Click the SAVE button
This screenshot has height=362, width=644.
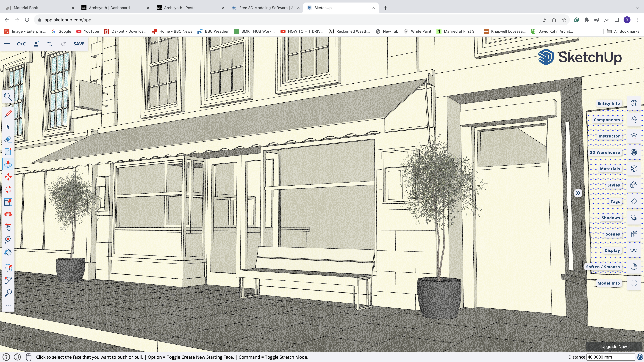point(79,44)
